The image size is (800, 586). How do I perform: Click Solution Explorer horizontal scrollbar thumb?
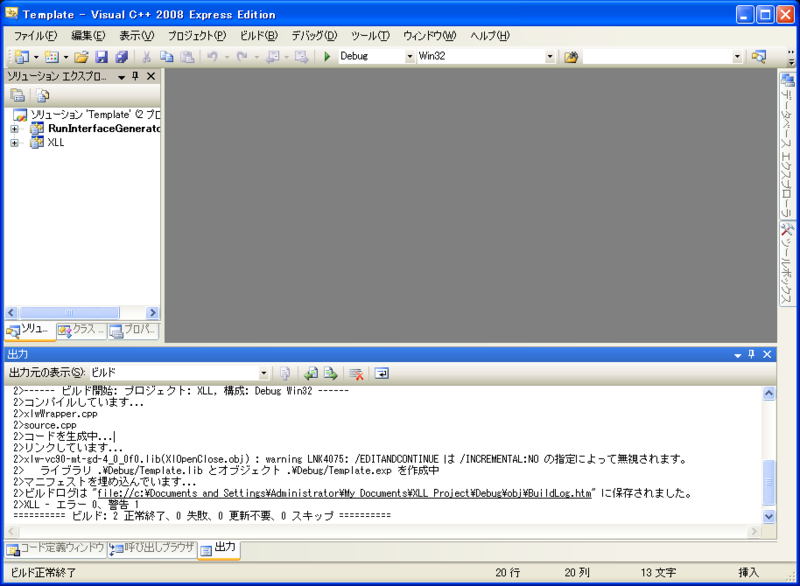pos(69,313)
